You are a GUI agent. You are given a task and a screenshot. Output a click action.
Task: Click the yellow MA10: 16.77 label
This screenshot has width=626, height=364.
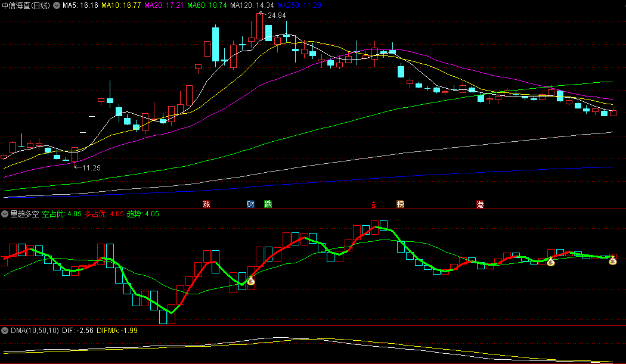121,5
